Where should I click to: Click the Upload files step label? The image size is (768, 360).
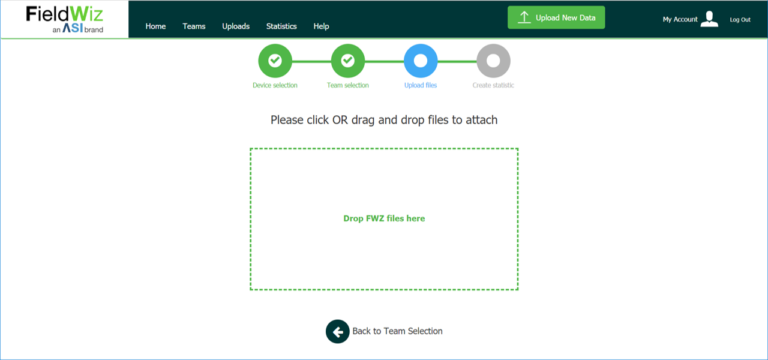pyautogui.click(x=420, y=85)
